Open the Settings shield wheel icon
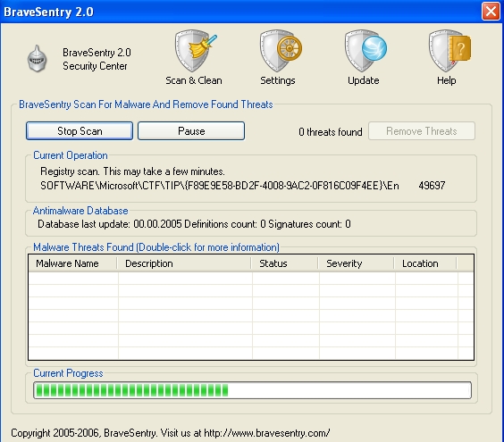The height and width of the screenshot is (442, 504). [x=281, y=51]
